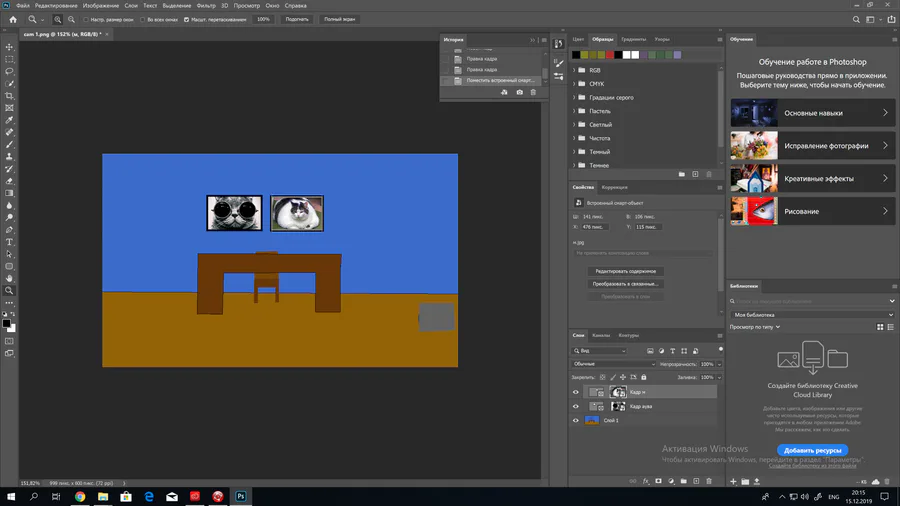Image resolution: width=900 pixels, height=506 pixels.
Task: Expand the 'Пастель' swatch group
Action: (x=574, y=111)
